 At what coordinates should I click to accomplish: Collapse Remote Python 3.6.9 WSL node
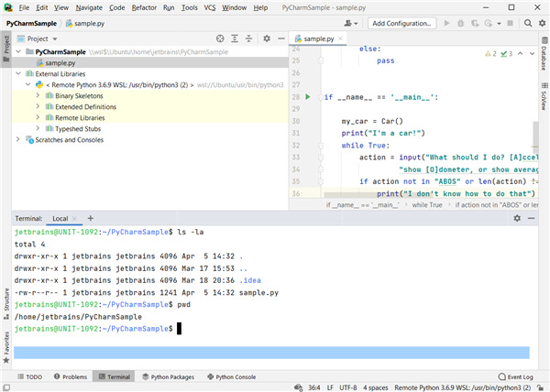point(28,84)
